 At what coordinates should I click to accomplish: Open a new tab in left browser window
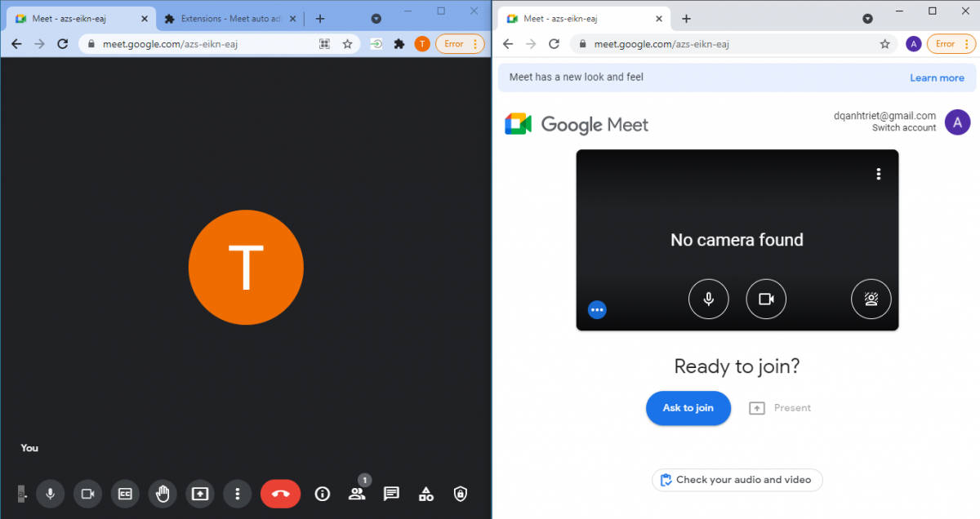pyautogui.click(x=319, y=19)
